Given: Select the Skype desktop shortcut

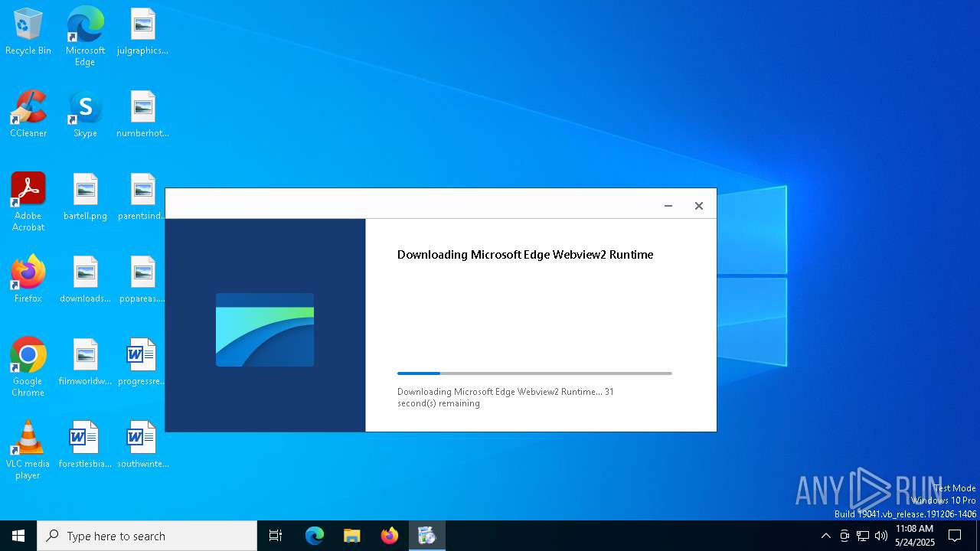Looking at the screenshot, I should (x=85, y=114).
